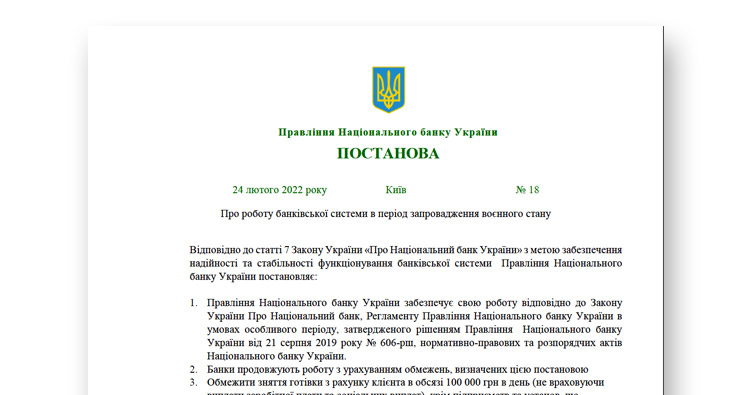Click item 3 'Обмежити зняття готівки'
752x395 pixels.
(405, 383)
